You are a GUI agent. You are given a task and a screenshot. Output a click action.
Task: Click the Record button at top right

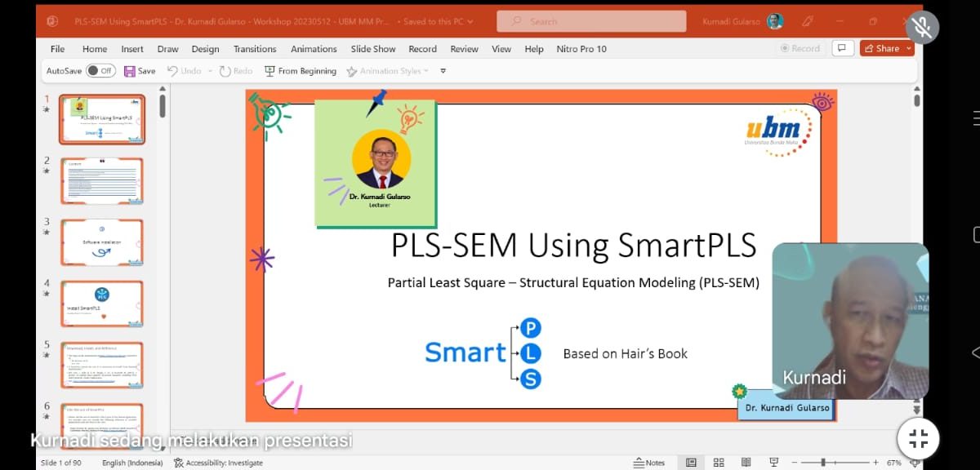(800, 48)
